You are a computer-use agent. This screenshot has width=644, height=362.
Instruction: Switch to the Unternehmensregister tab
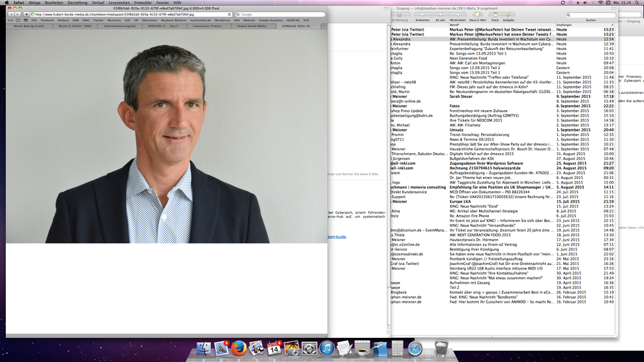(x=120, y=26)
